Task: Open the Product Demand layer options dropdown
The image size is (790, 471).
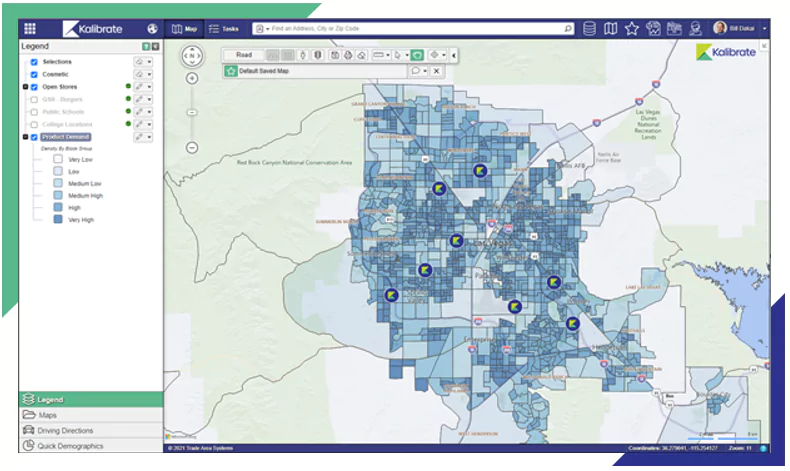Action: click(150, 137)
